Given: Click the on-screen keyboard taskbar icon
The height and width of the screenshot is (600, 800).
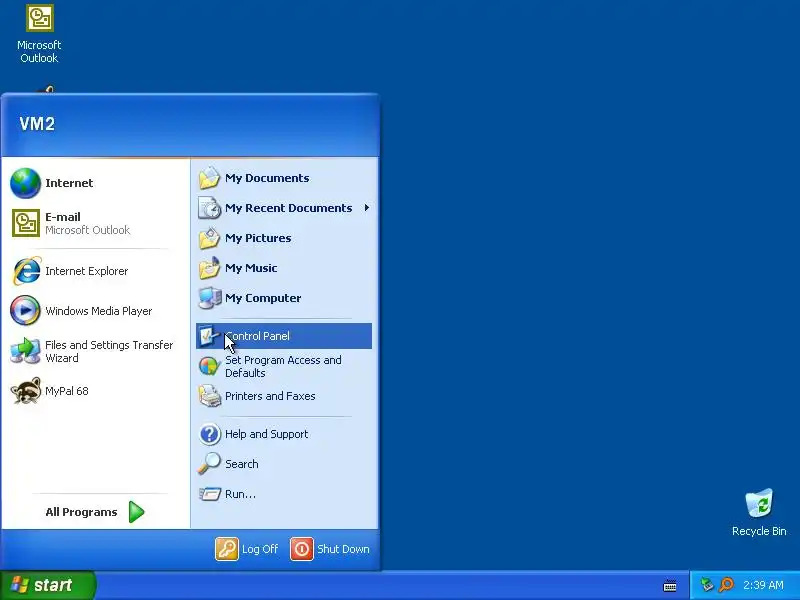Looking at the screenshot, I should pos(670,585).
